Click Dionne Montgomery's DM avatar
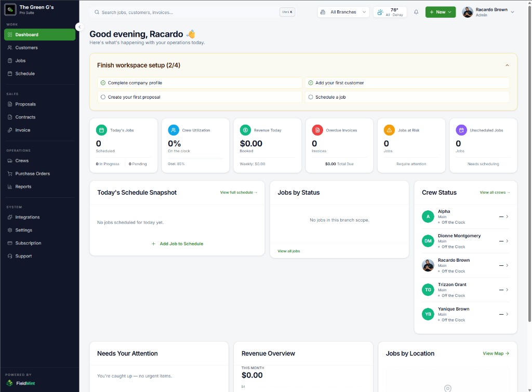Screen dimensions: 532x392 [x=428, y=241]
